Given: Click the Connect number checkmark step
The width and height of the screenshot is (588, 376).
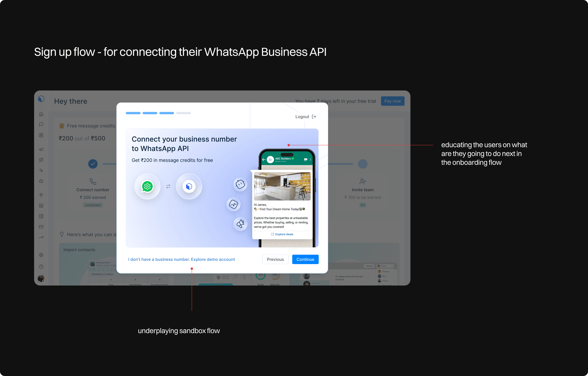Looking at the screenshot, I should point(93,164).
